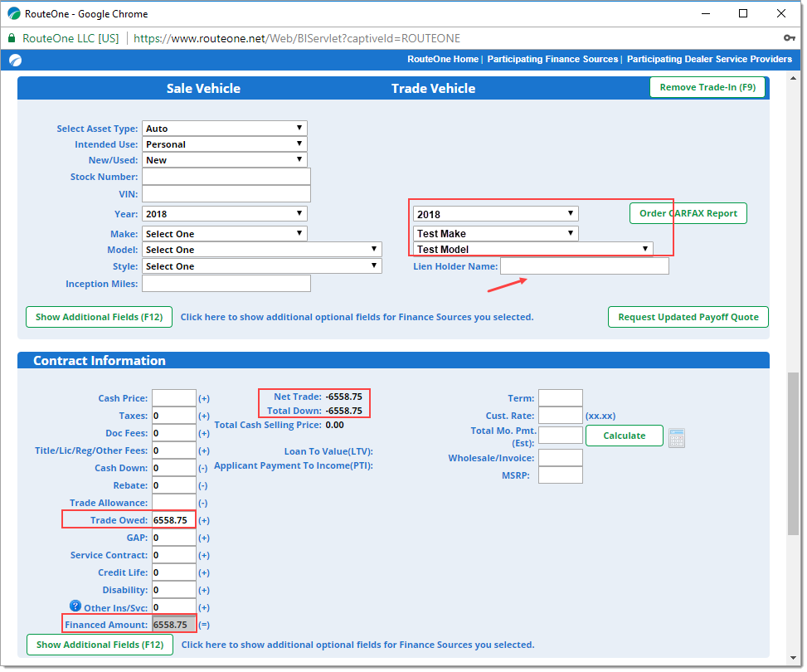Open the trade vehicle year dropdown
Screen dimensions: 807x672
pos(496,214)
